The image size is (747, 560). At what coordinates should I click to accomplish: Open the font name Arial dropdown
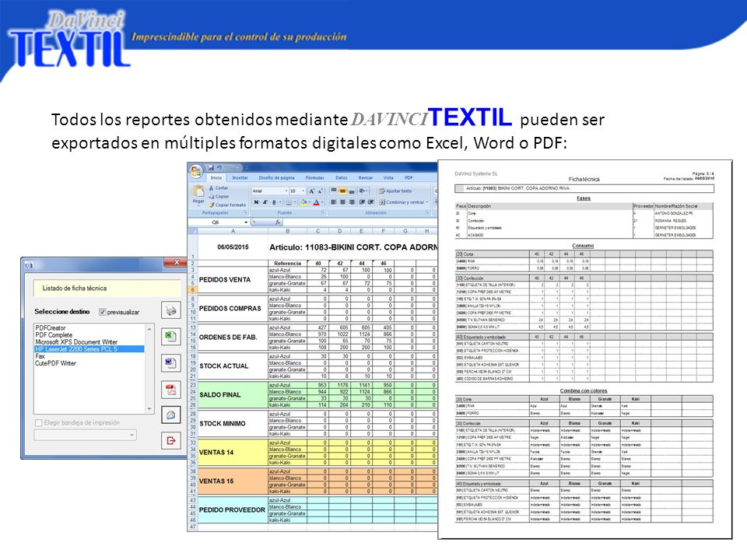coord(286,191)
